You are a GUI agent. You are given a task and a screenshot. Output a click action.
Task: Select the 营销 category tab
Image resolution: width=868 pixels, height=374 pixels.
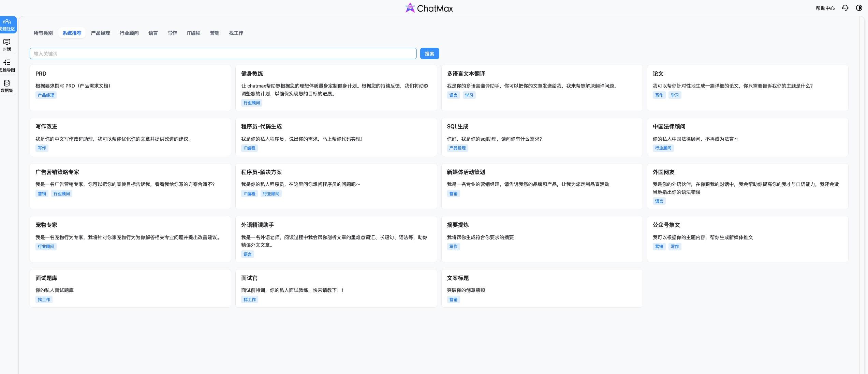pos(215,33)
